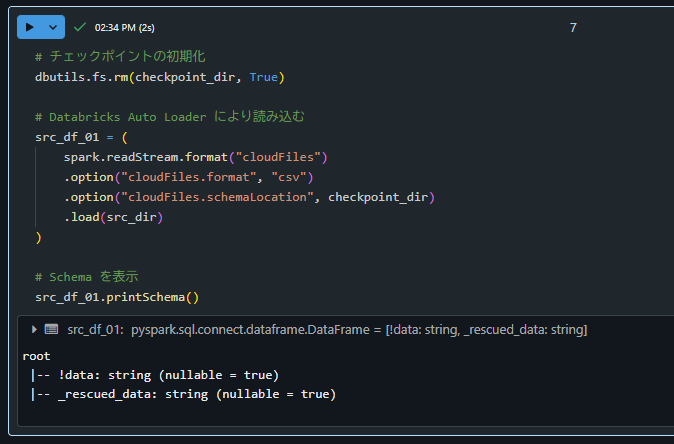Click the cloudFiles.schemaLocation option line
Viewport: 674px width, 444px height.
[249, 197]
